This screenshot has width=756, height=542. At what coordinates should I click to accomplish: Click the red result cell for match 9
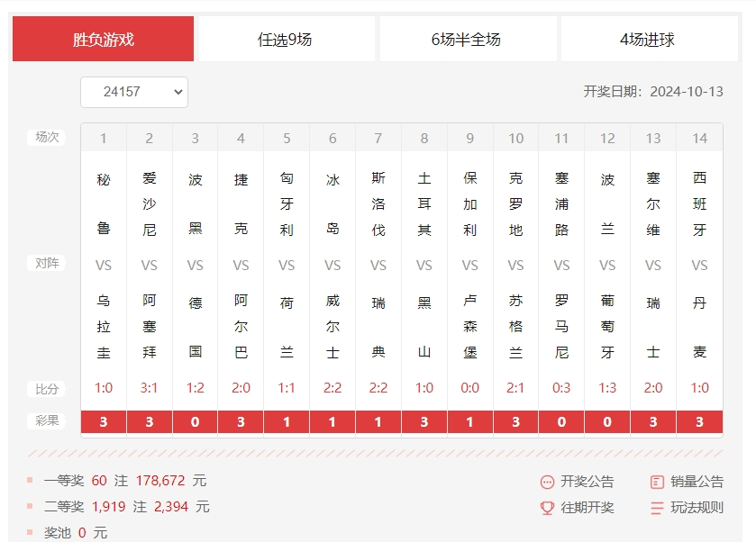(470, 421)
